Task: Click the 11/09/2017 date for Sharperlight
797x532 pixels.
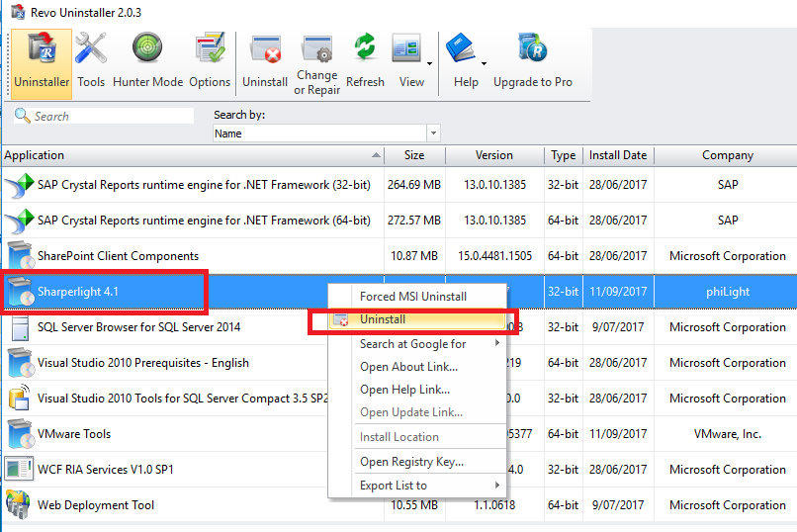Action: (x=618, y=292)
